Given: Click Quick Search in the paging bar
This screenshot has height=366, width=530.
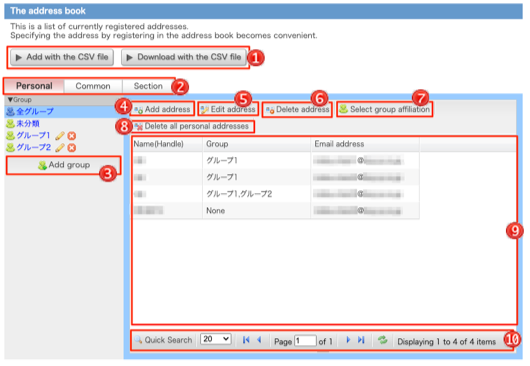Looking at the screenshot, I should click(x=163, y=340).
